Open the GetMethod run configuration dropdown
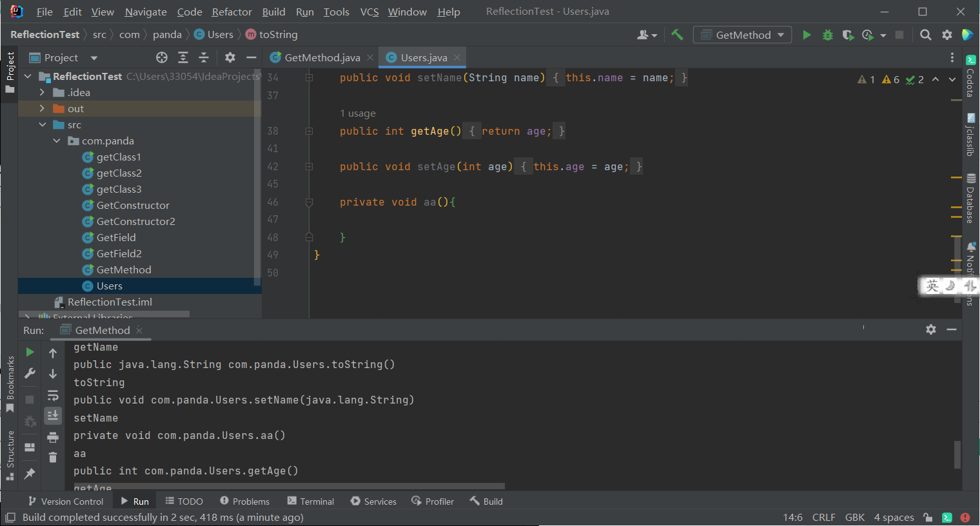This screenshot has width=980, height=526. (743, 35)
